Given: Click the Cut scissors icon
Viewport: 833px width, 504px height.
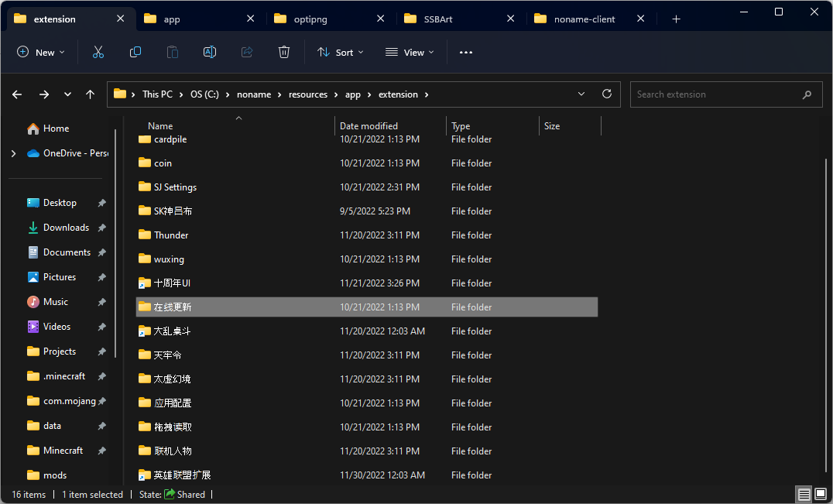Looking at the screenshot, I should 98,52.
